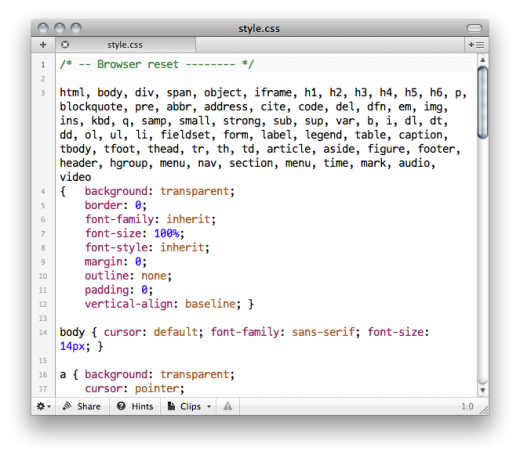Close the style.css tab
Screen dimensions: 520x458
click(65, 44)
